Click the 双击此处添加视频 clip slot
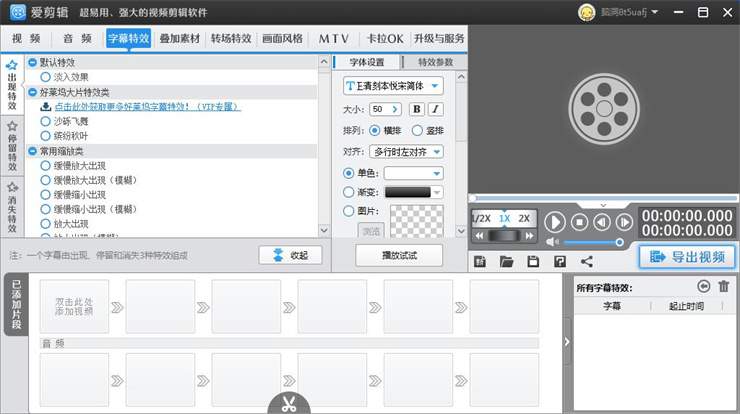Screen dimensions: 740x414 click(x=74, y=306)
